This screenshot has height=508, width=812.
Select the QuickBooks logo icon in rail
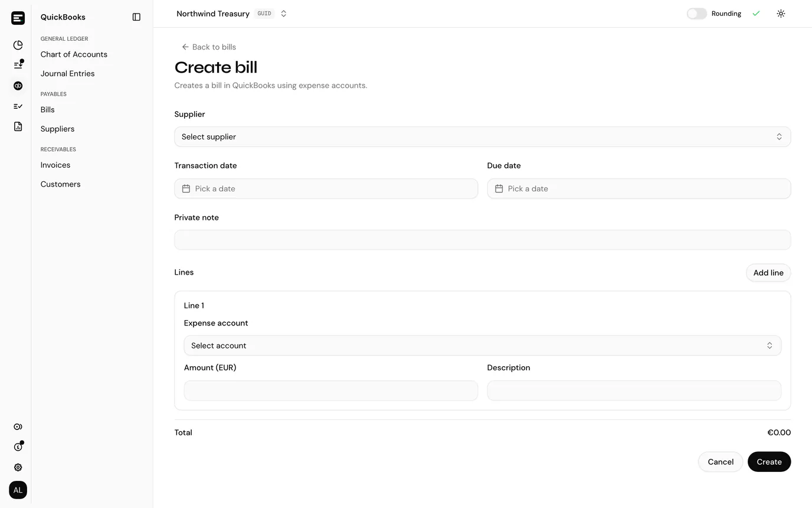click(18, 86)
